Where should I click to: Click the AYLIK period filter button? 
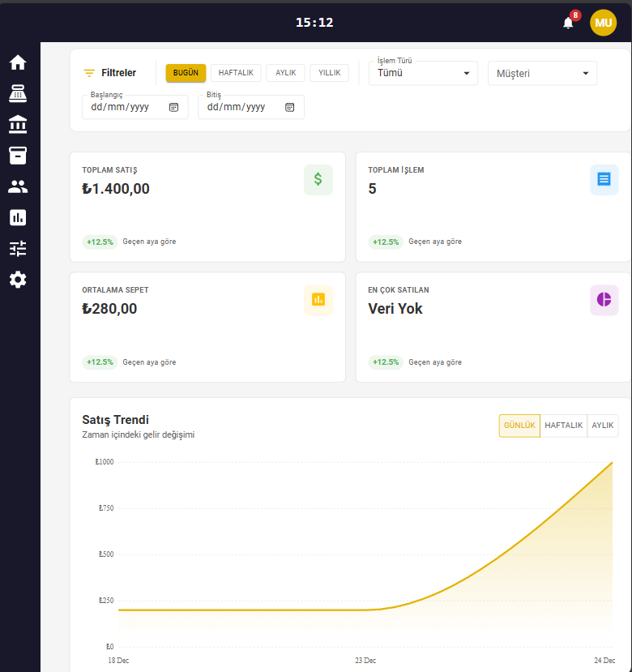[x=285, y=73]
